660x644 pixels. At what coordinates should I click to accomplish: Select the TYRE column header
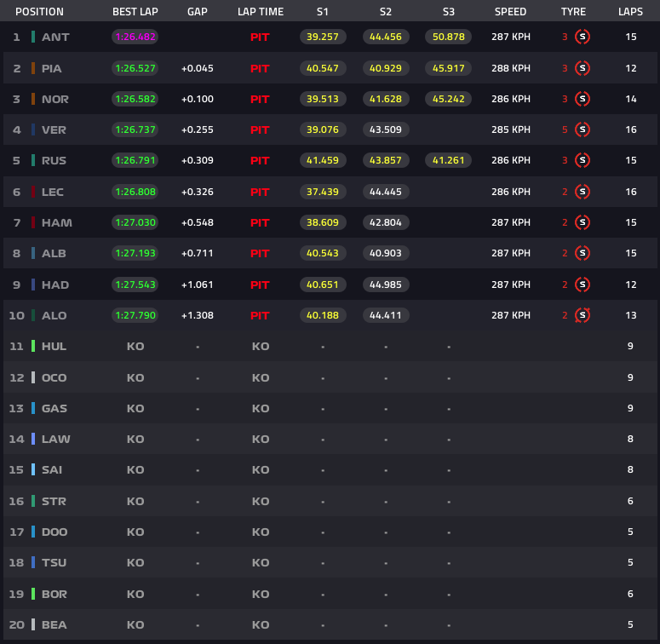(573, 12)
